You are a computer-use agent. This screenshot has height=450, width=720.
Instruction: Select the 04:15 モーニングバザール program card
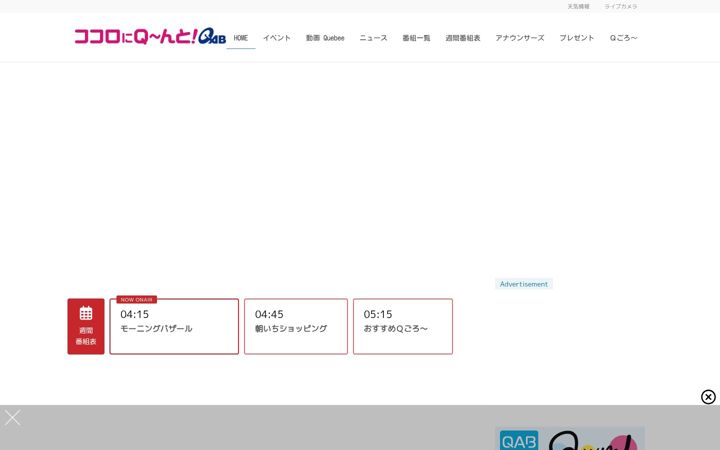click(x=174, y=326)
